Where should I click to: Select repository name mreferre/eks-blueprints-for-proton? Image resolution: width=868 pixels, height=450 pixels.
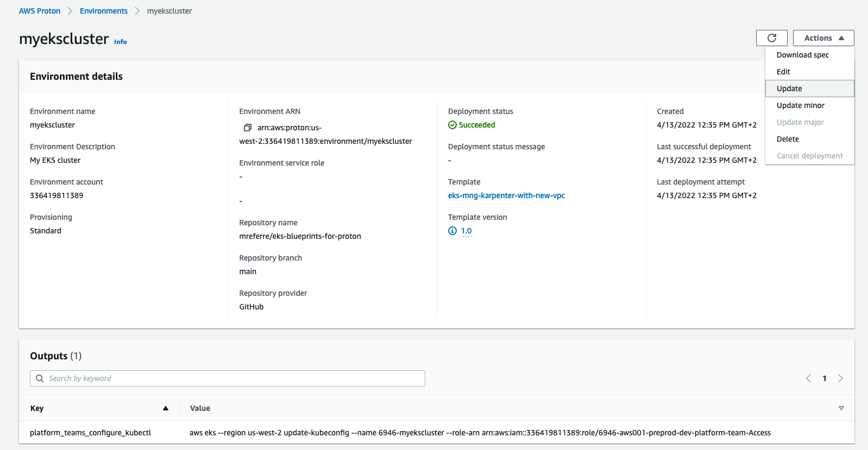point(300,236)
